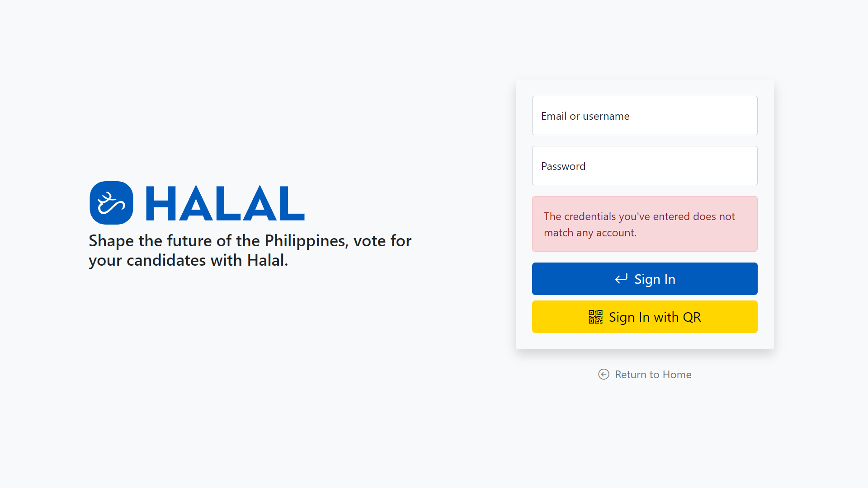Focus the Email or username field
The image size is (868, 488).
[645, 116]
